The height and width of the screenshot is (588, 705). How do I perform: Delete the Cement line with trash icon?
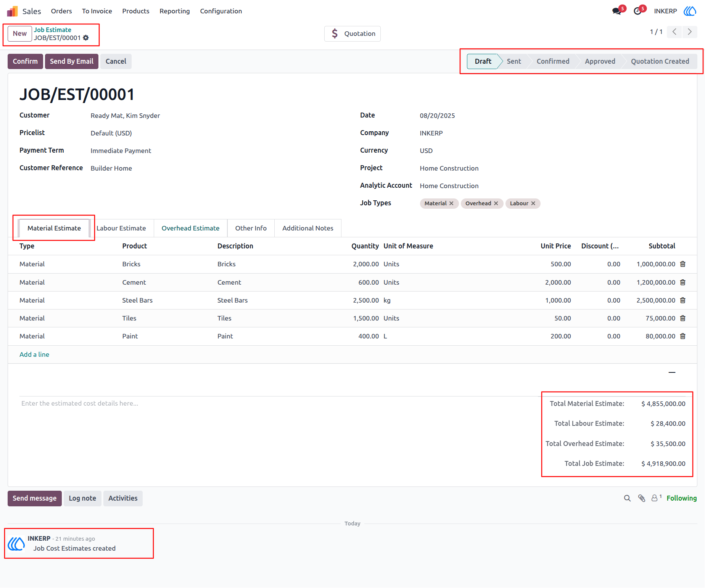click(x=683, y=282)
